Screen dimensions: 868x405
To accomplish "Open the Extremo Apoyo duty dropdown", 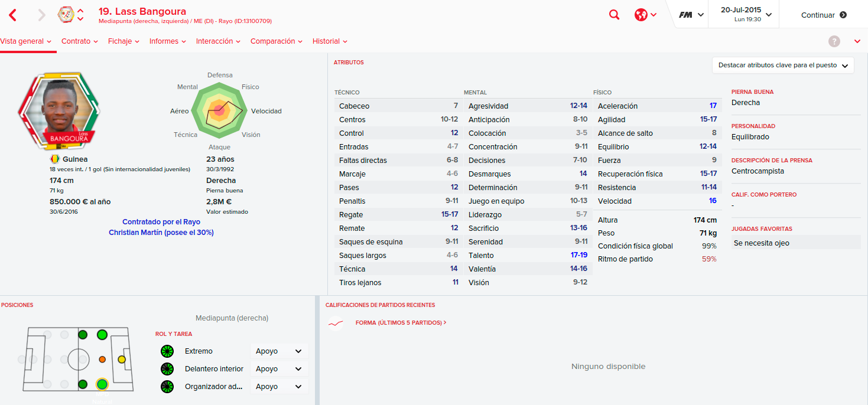I will 279,351.
